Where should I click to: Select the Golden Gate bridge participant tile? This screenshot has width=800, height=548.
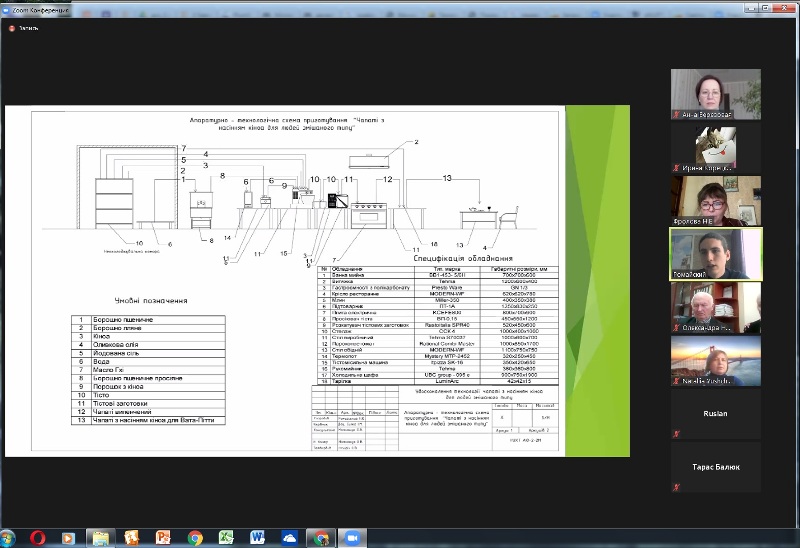pyautogui.click(x=715, y=361)
